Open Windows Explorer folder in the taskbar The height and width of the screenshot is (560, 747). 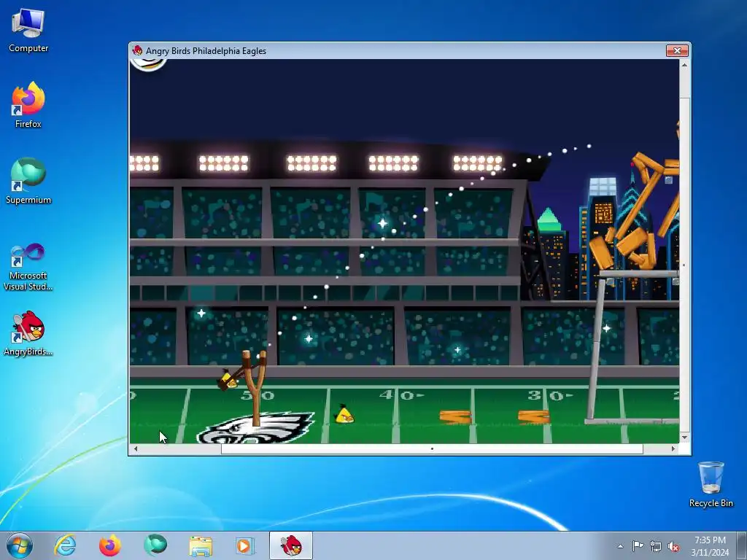coord(201,545)
